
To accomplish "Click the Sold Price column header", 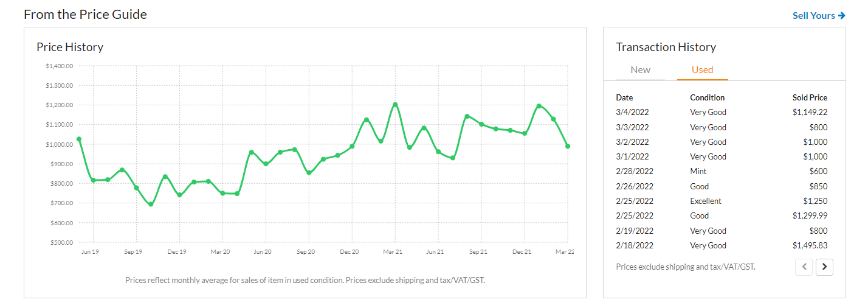I will coord(810,97).
